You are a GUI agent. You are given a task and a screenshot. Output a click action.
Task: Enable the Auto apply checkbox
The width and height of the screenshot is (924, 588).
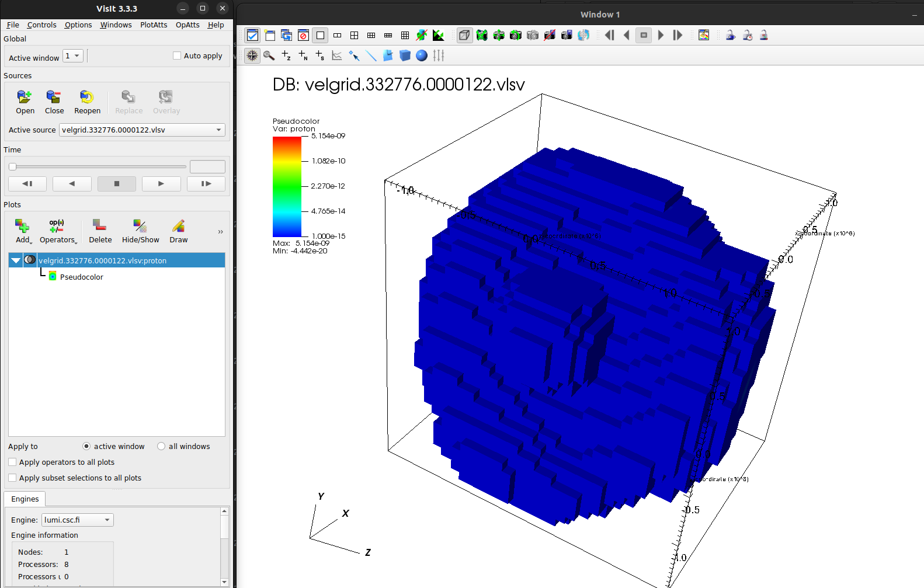[x=177, y=56]
